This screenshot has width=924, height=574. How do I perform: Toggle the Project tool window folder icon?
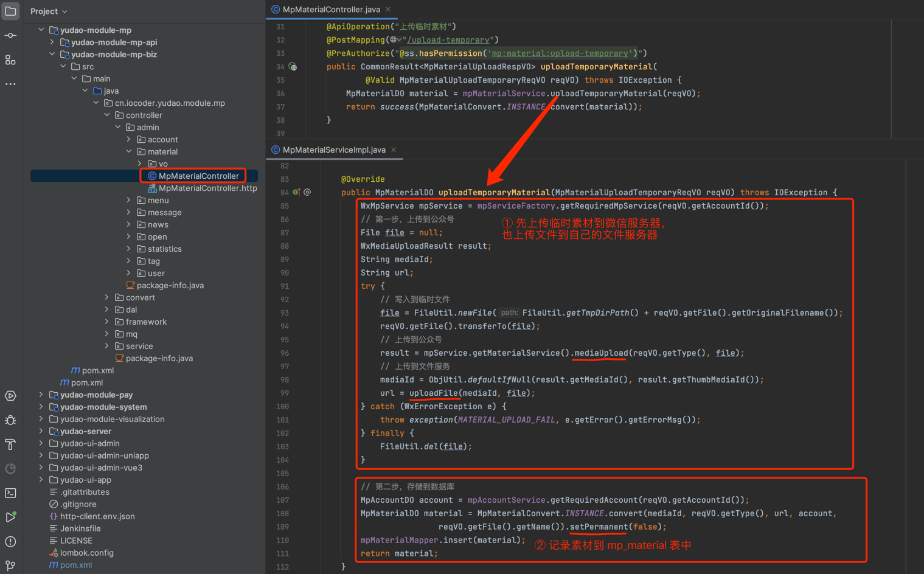click(10, 11)
